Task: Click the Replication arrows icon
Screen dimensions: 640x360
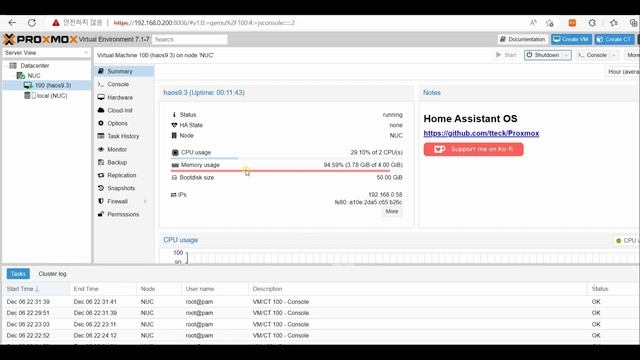Action: [x=101, y=175]
